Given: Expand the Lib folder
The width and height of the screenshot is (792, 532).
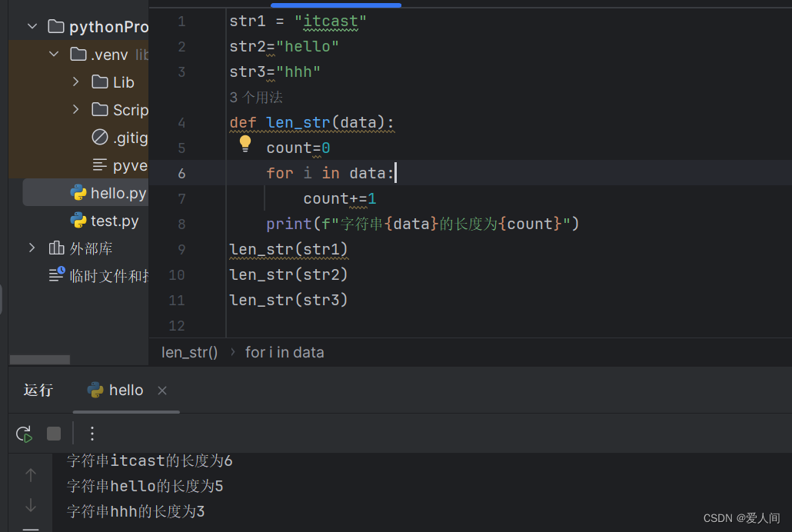Looking at the screenshot, I should [76, 81].
